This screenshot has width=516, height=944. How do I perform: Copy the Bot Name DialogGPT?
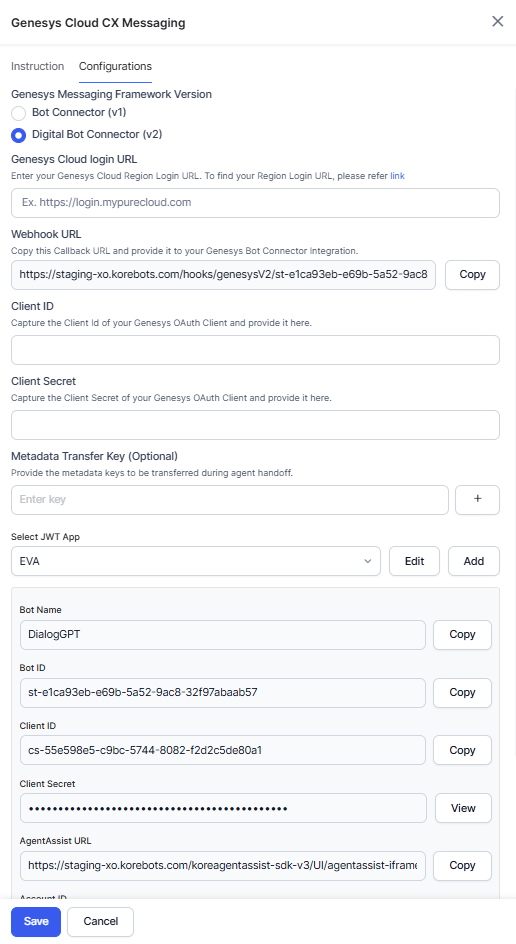(462, 635)
